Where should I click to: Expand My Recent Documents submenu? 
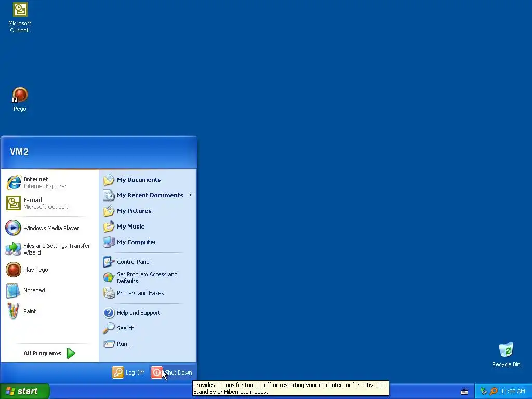[x=148, y=195]
